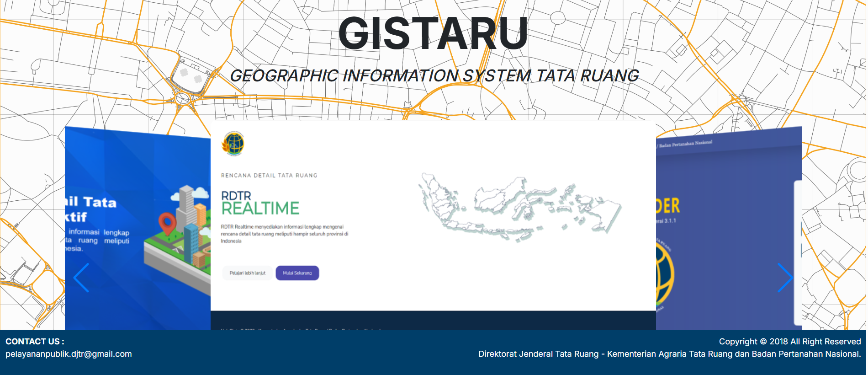
Task: Click the CONTACT US label
Action: 35,342
